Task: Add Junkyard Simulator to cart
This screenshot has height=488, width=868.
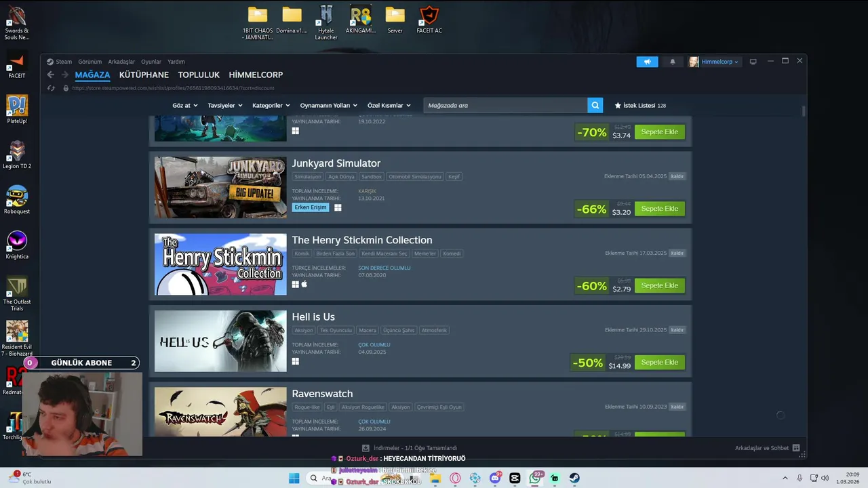Action: pos(660,209)
